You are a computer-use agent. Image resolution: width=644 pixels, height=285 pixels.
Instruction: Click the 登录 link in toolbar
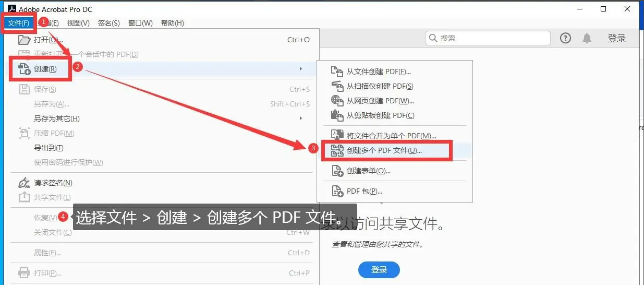pos(617,38)
